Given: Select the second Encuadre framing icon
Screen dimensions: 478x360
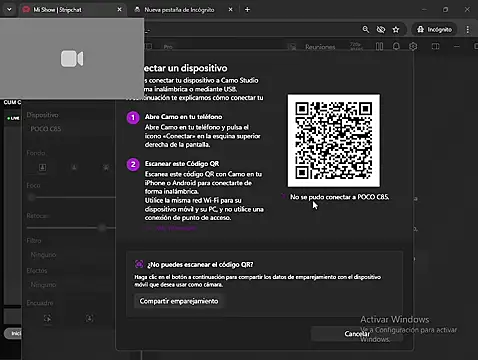Looking at the screenshot, I should click(x=89, y=319).
